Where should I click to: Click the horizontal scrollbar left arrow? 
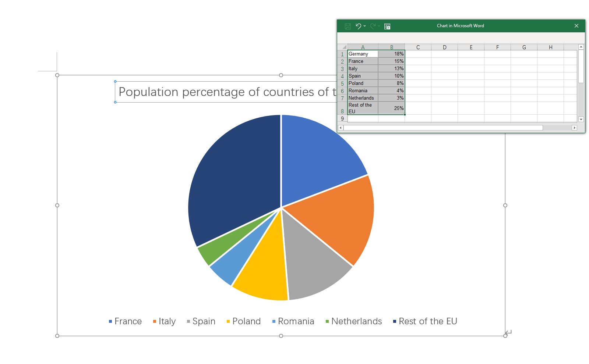341,128
